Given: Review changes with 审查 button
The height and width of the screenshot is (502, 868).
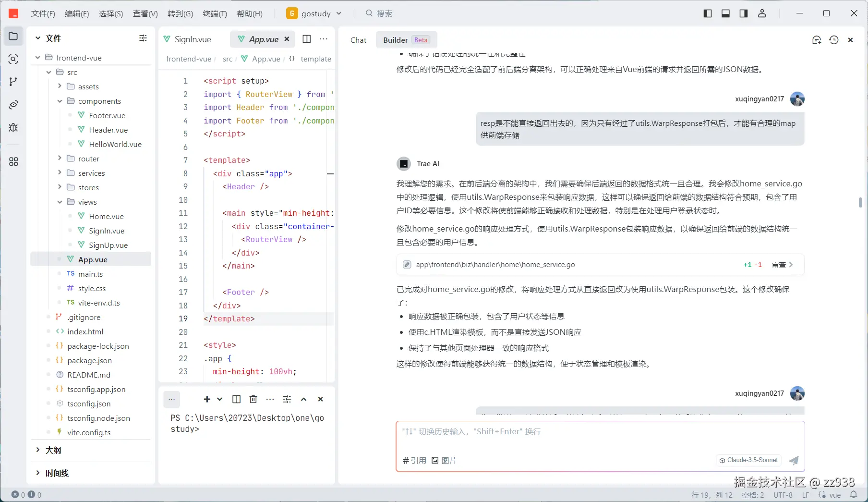Looking at the screenshot, I should (782, 265).
